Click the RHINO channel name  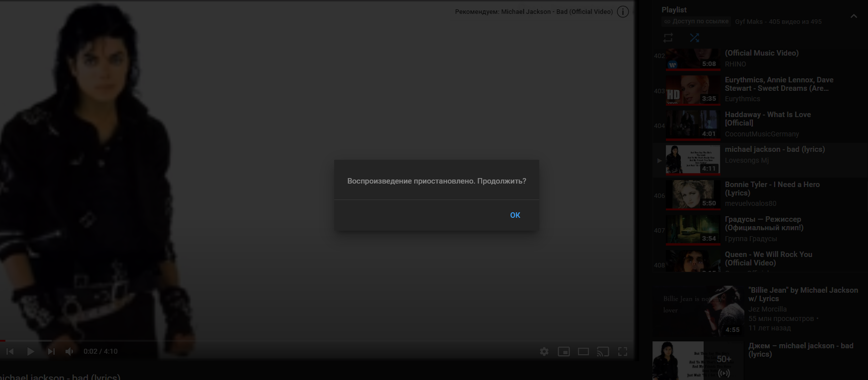pyautogui.click(x=735, y=64)
